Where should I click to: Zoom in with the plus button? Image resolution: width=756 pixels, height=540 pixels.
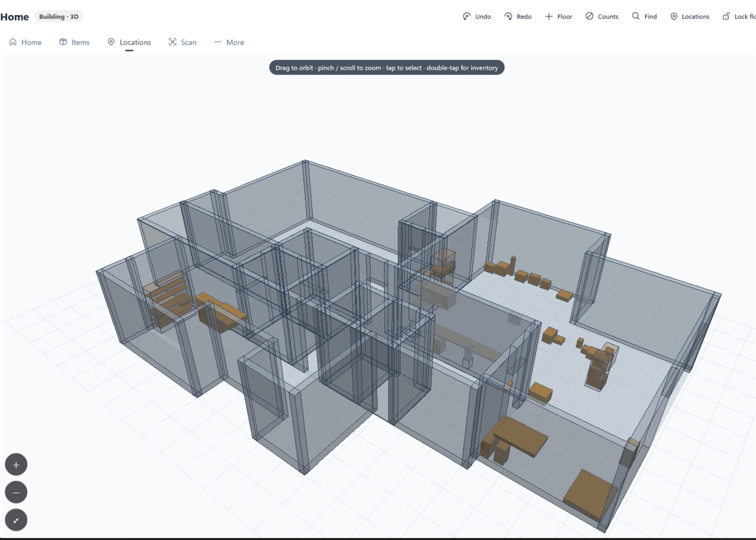point(16,465)
